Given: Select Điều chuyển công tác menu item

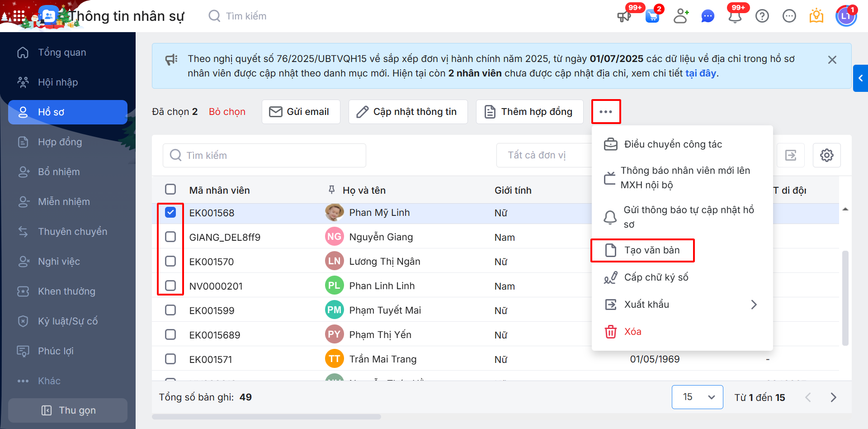Looking at the screenshot, I should coord(682,144).
